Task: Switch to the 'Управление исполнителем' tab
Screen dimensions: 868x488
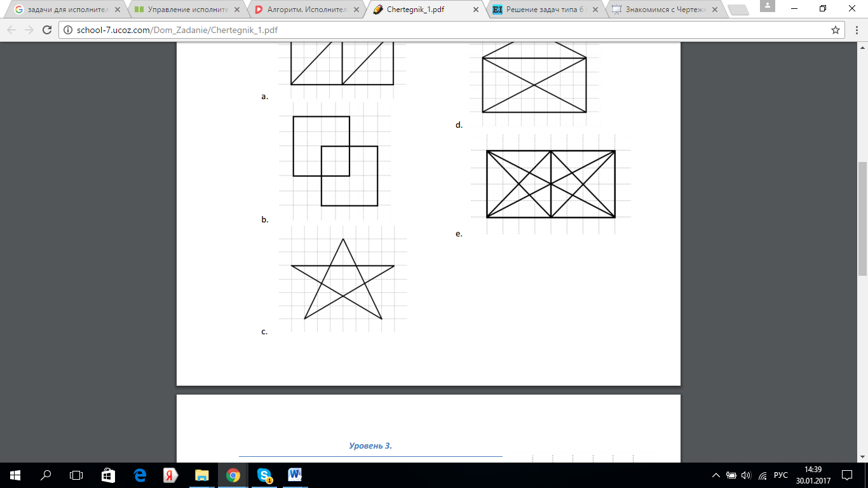Action: (184, 10)
